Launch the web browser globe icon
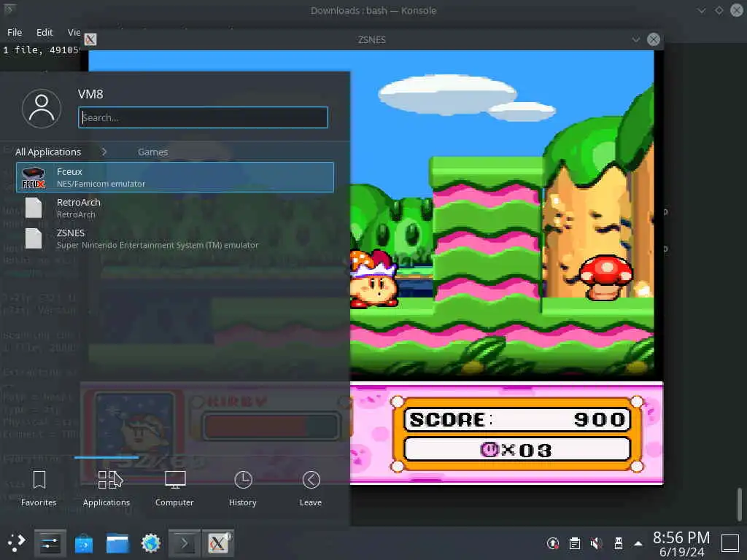Image resolution: width=747 pixels, height=560 pixels. pyautogui.click(x=151, y=543)
